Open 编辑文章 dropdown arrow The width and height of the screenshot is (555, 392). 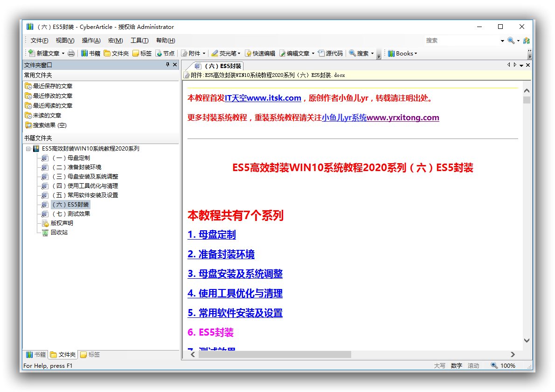coord(313,54)
